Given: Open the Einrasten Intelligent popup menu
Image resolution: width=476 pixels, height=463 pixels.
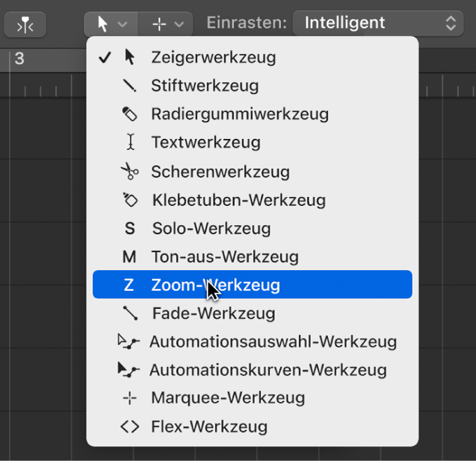Looking at the screenshot, I should click(378, 23).
